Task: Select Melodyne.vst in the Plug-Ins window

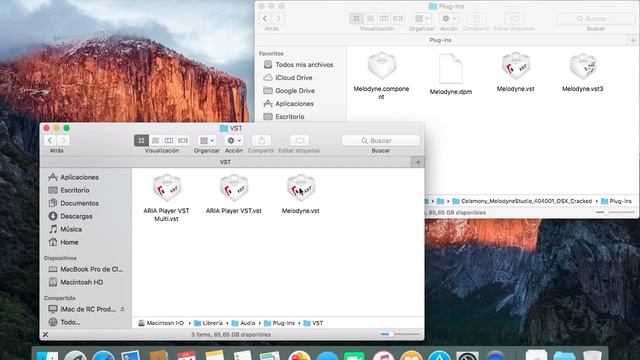Action: click(x=516, y=65)
